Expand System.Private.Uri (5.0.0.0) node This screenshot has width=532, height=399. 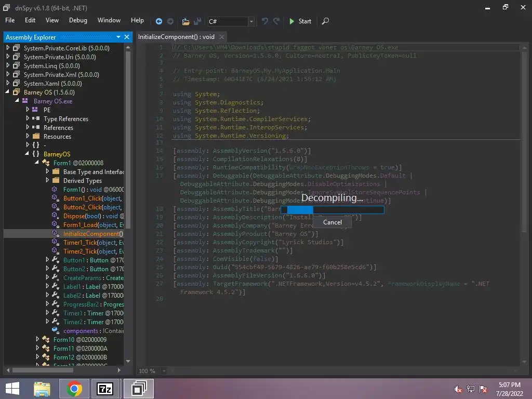(8, 57)
